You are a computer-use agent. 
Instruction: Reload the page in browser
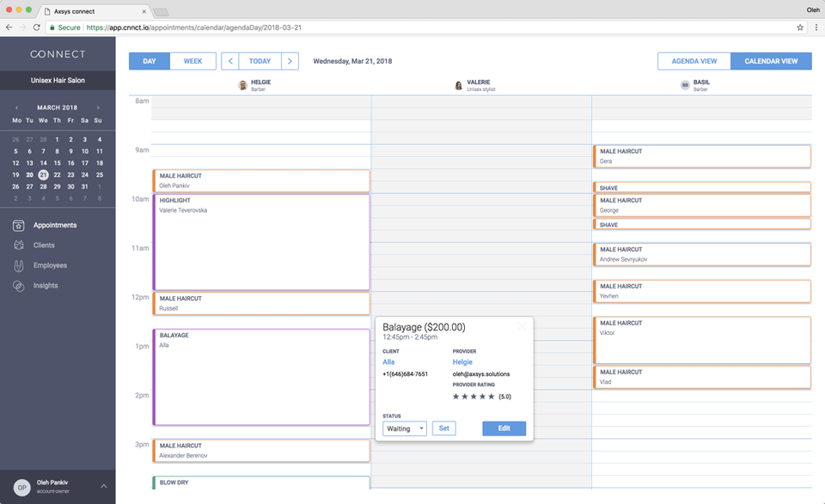(36, 27)
